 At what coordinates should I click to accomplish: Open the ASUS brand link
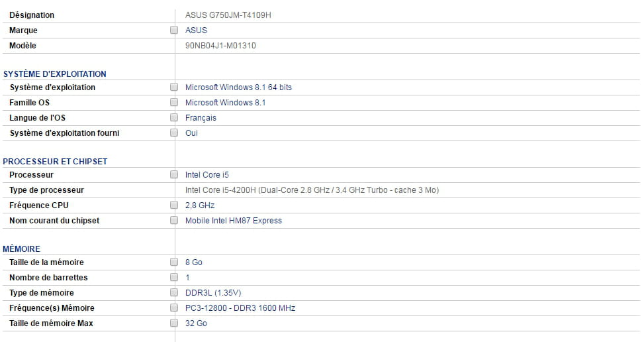point(196,30)
